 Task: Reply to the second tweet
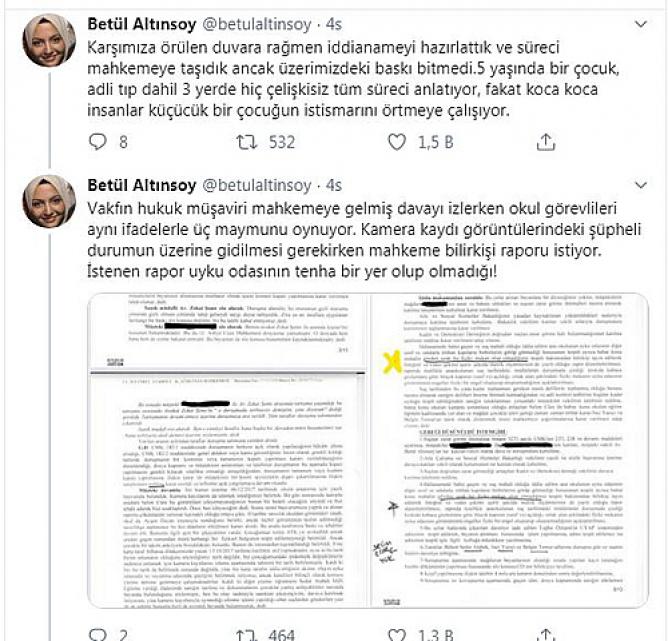click(x=98, y=635)
